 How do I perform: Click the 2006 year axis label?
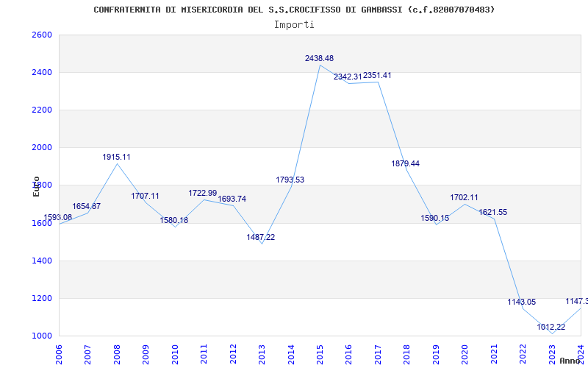(x=59, y=354)
